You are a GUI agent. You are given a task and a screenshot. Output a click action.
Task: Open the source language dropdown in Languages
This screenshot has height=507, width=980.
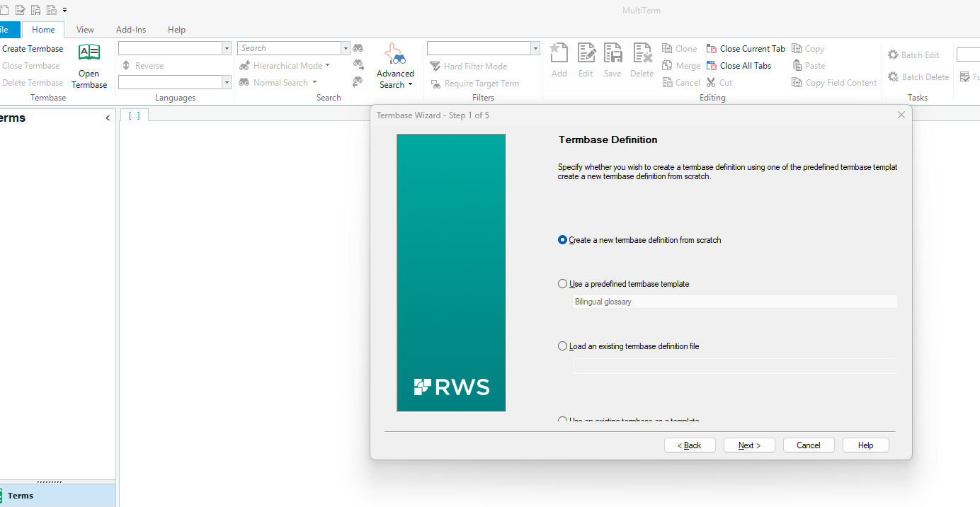tap(227, 48)
